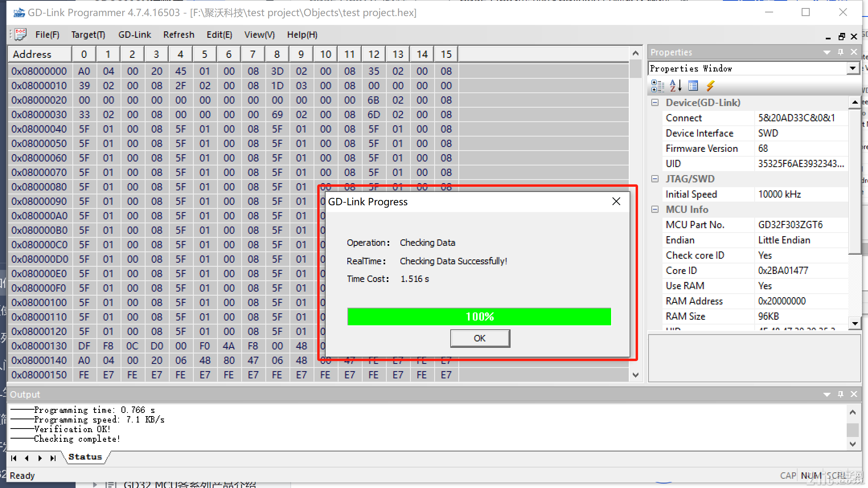Image resolution: width=868 pixels, height=488 pixels.
Task: Select address row 0x08000000
Action: (x=39, y=71)
